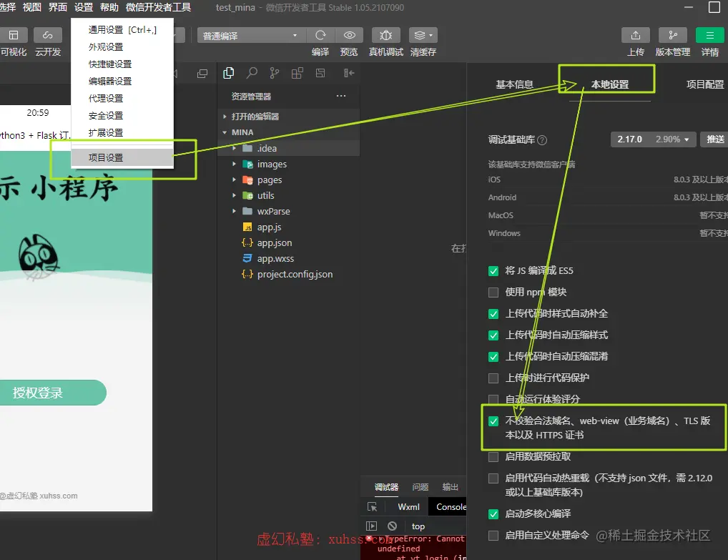Click the element inspector cursor icon
The height and width of the screenshot is (560, 728).
(x=373, y=506)
